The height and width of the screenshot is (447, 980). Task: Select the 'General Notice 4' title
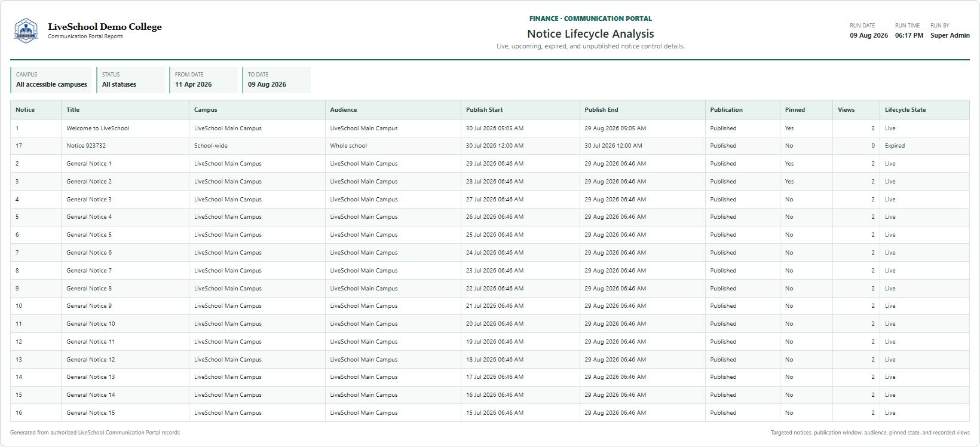[89, 217]
